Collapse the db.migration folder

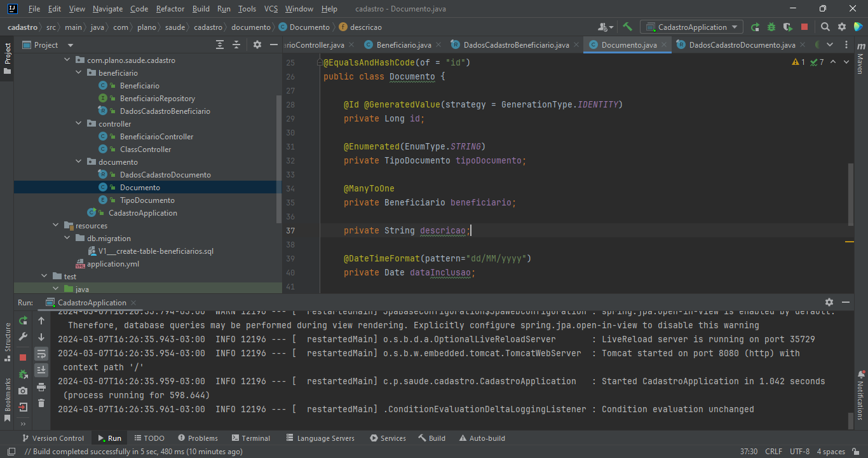[67, 239]
